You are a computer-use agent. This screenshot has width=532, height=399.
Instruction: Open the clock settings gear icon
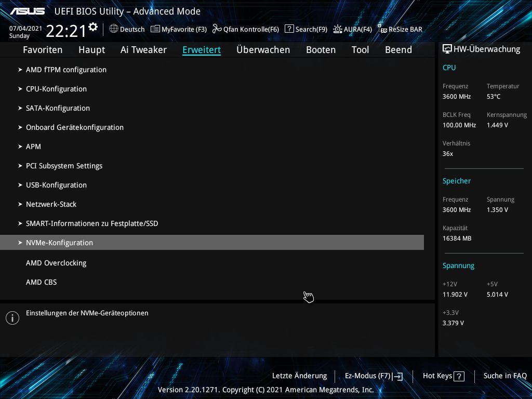tap(93, 27)
